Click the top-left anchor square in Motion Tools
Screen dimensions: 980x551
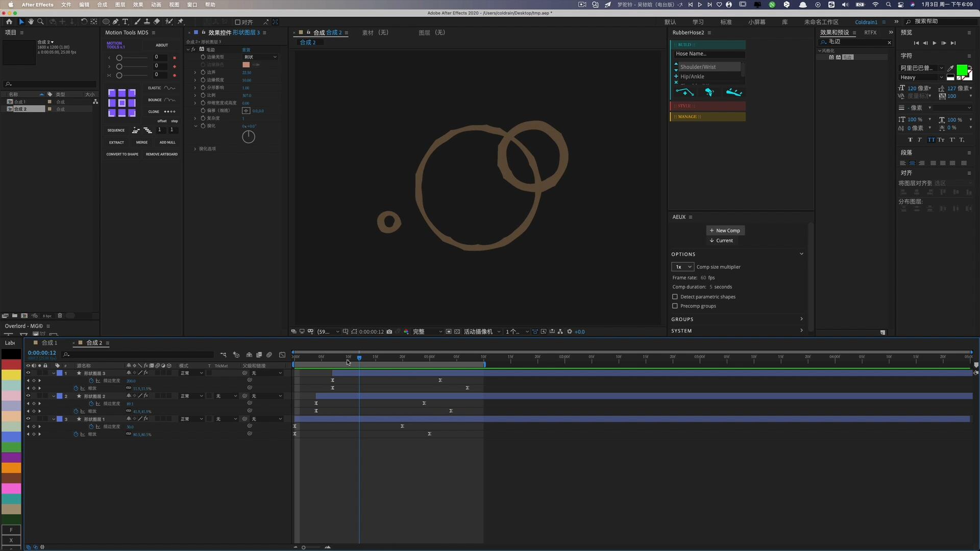pos(112,93)
